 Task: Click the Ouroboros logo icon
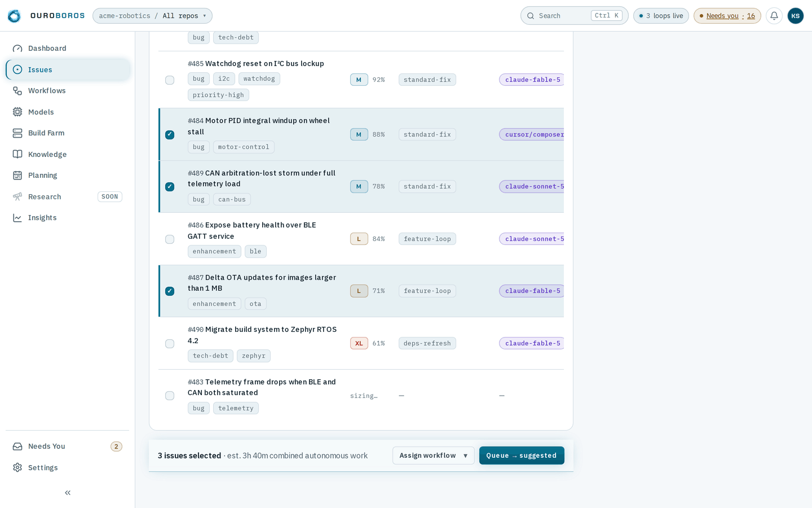[x=14, y=16]
